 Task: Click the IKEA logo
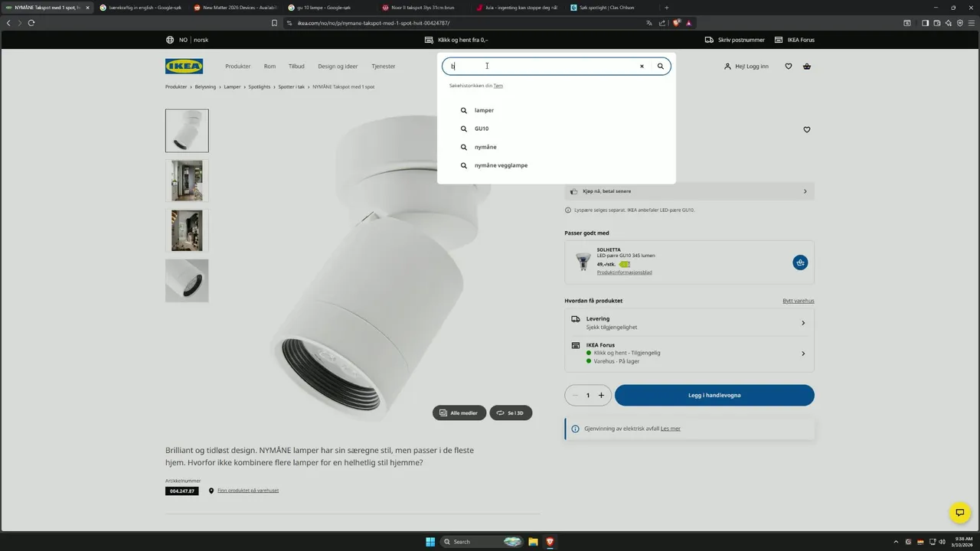click(x=184, y=66)
